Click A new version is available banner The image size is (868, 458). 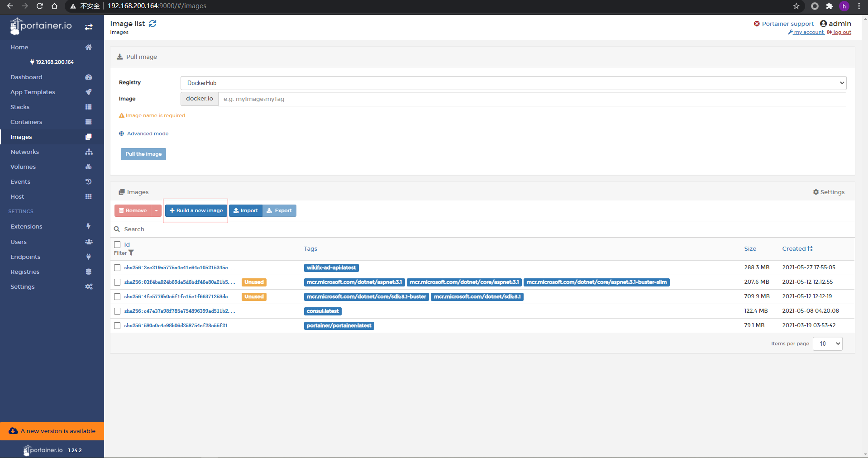point(52,431)
